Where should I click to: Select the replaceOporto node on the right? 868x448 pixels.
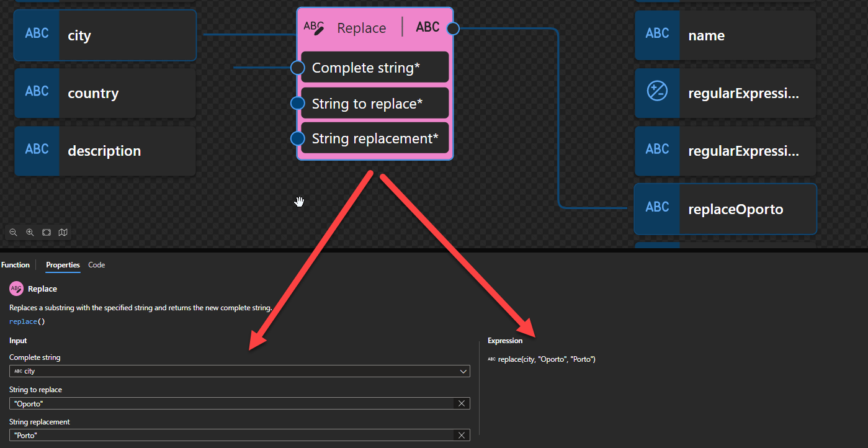(735, 208)
